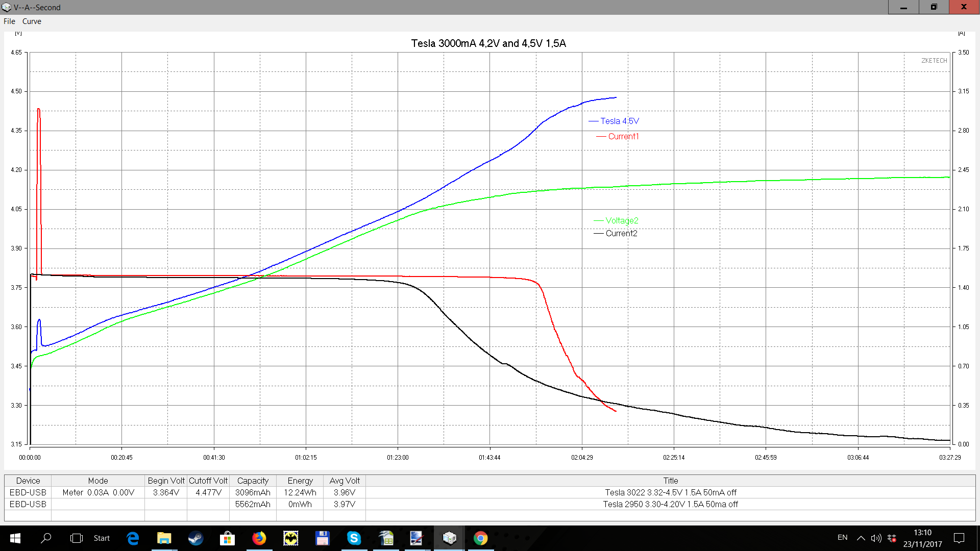Launch Microsoft Edge from the taskbar
Screen dimensions: 980x551
click(133, 538)
